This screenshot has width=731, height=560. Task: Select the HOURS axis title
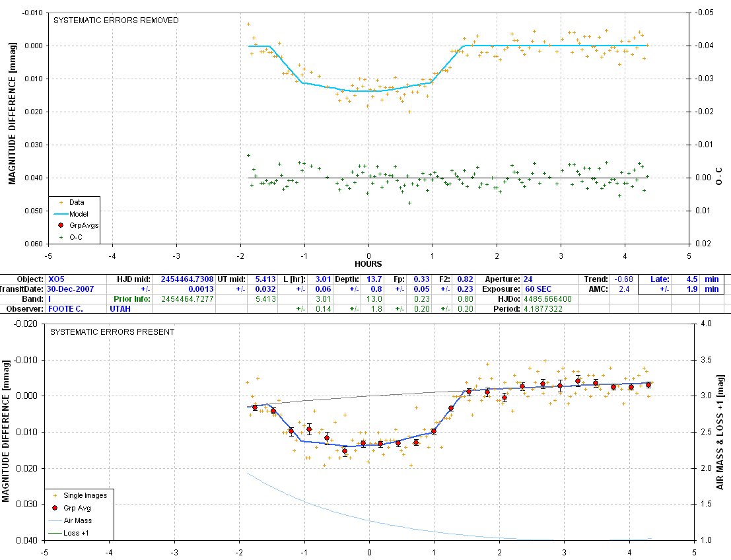[x=368, y=264]
